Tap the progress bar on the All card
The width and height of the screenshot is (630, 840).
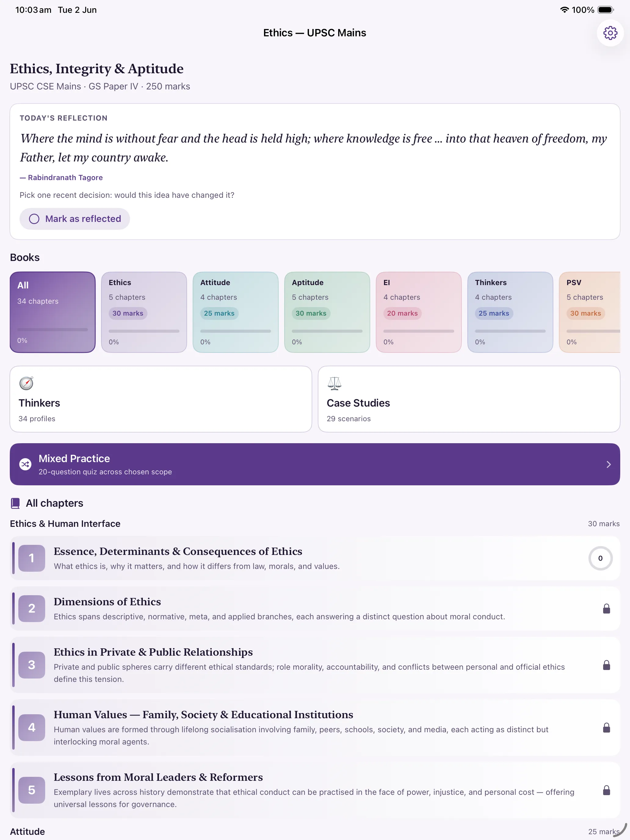click(x=53, y=330)
